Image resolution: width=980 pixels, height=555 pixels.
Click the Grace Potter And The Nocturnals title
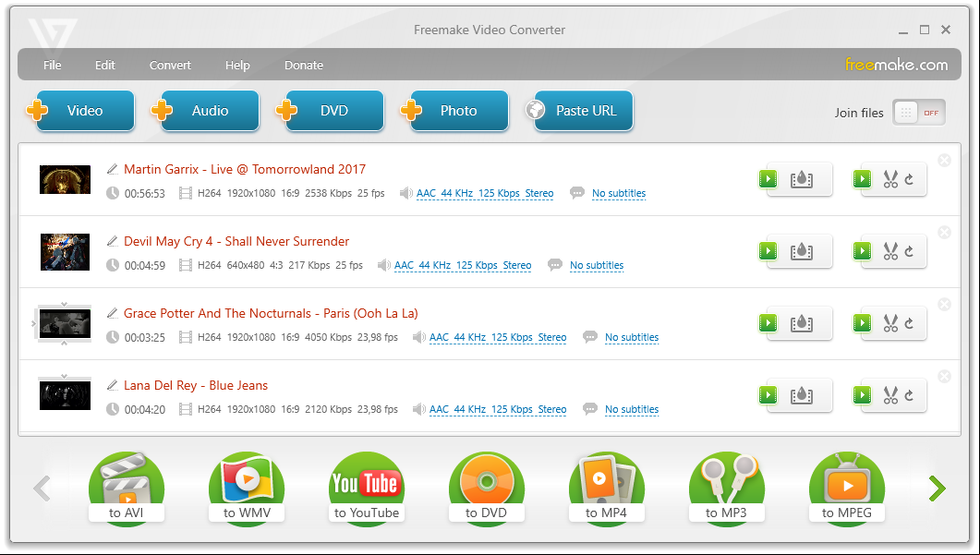pyautogui.click(x=271, y=313)
